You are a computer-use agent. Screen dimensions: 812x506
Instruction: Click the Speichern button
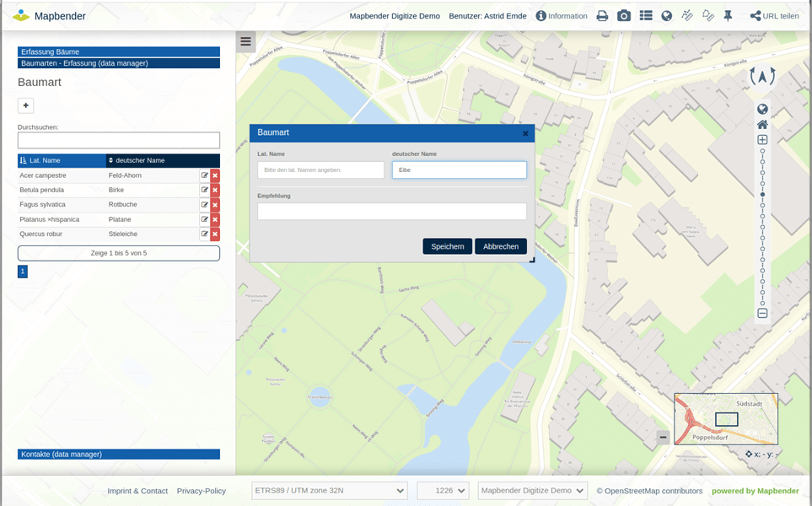point(448,246)
